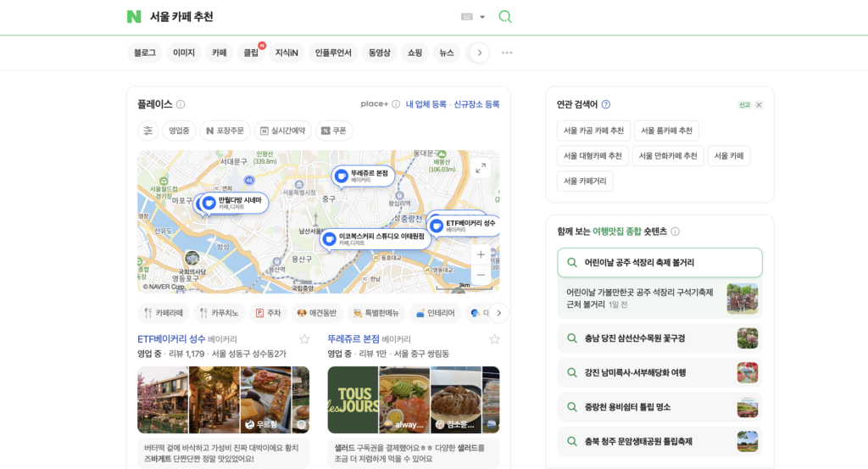Open the virtual keyboard input icon

click(x=467, y=17)
